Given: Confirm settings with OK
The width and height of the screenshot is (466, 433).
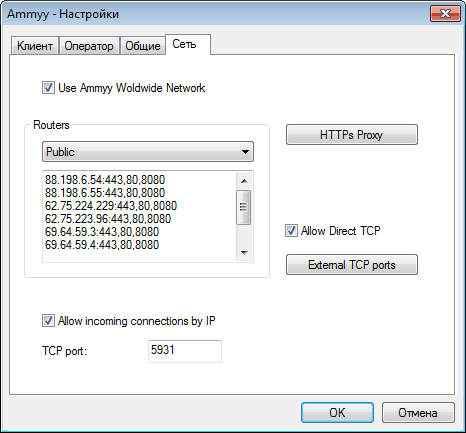Looking at the screenshot, I should 337,413.
